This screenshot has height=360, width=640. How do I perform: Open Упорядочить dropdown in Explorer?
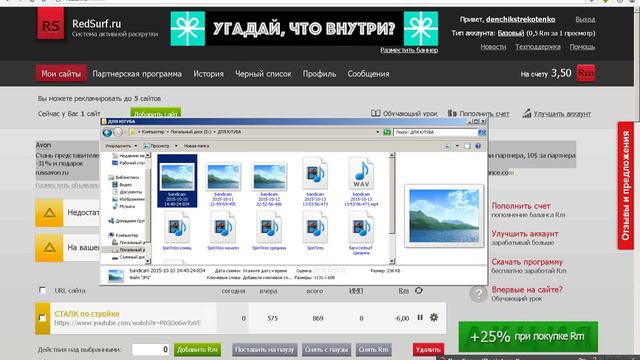point(120,146)
